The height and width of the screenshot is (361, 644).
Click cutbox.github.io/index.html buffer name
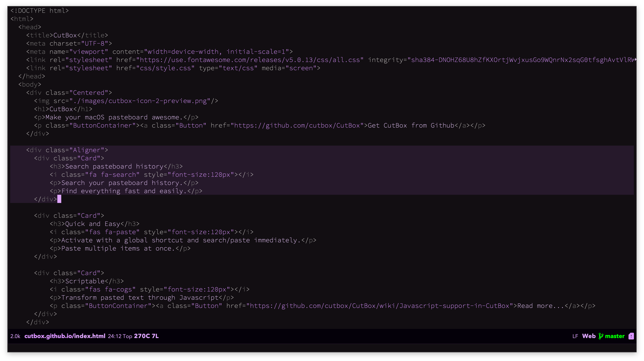65,336
